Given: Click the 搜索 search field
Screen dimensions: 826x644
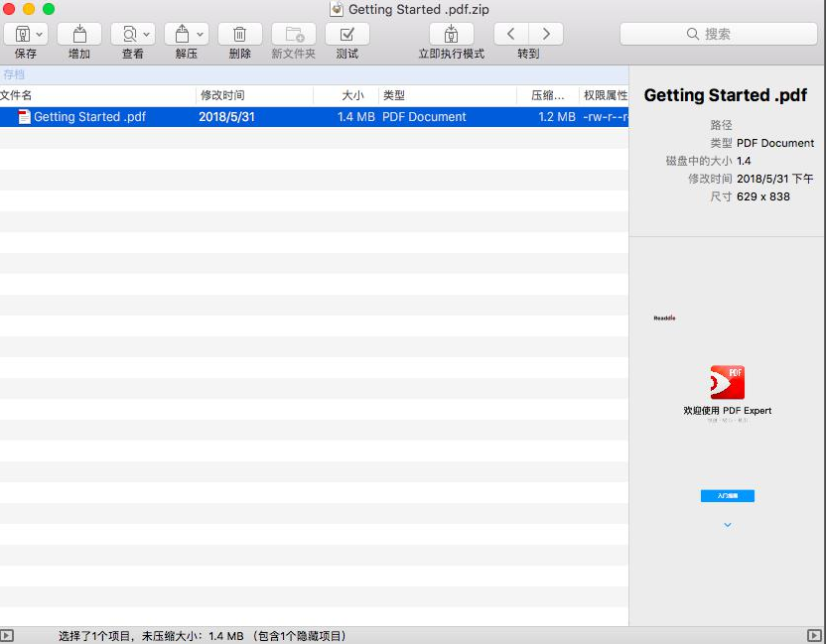Looking at the screenshot, I should [x=718, y=34].
